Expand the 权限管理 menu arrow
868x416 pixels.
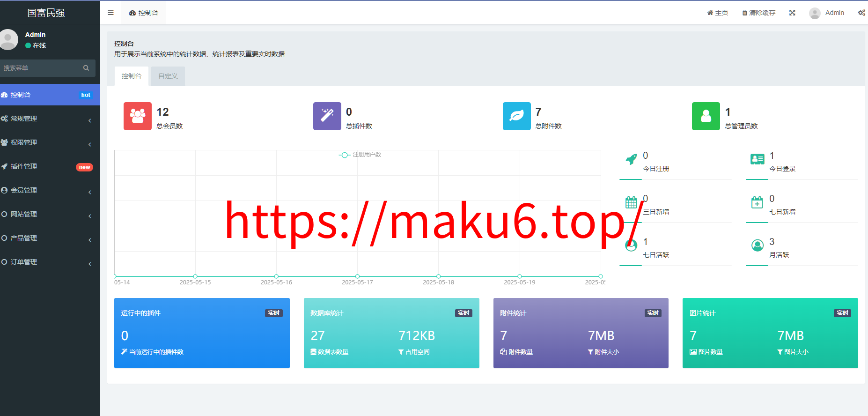[x=90, y=145]
